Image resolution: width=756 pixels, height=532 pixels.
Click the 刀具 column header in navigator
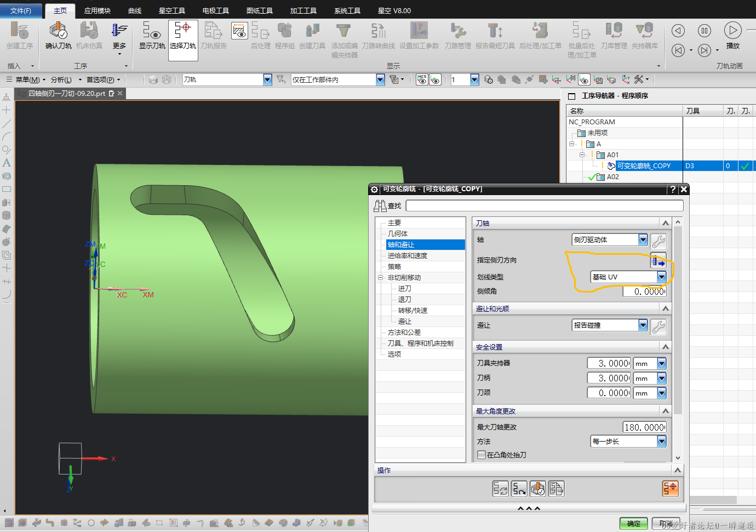point(703,111)
